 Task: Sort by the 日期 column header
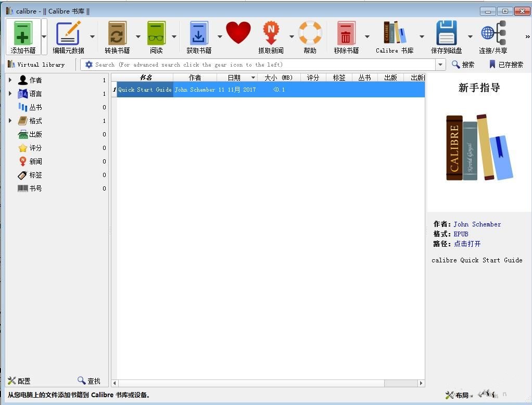pyautogui.click(x=237, y=78)
